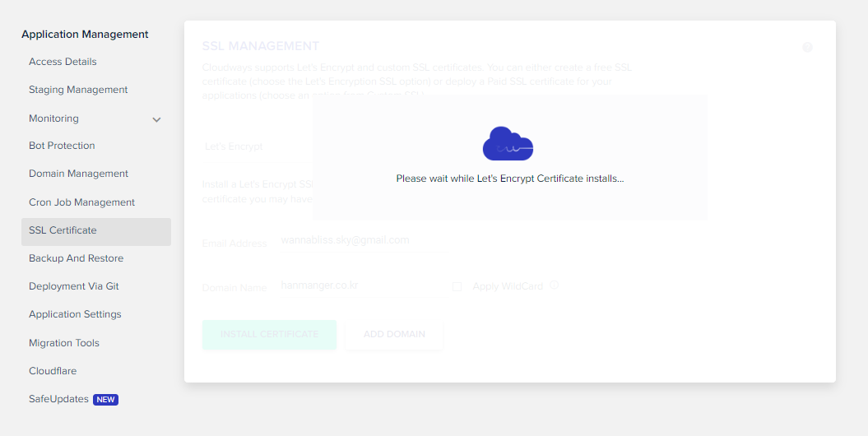The width and height of the screenshot is (868, 436).
Task: Toggle the Apply WildCard checkbox
Action: 457,286
